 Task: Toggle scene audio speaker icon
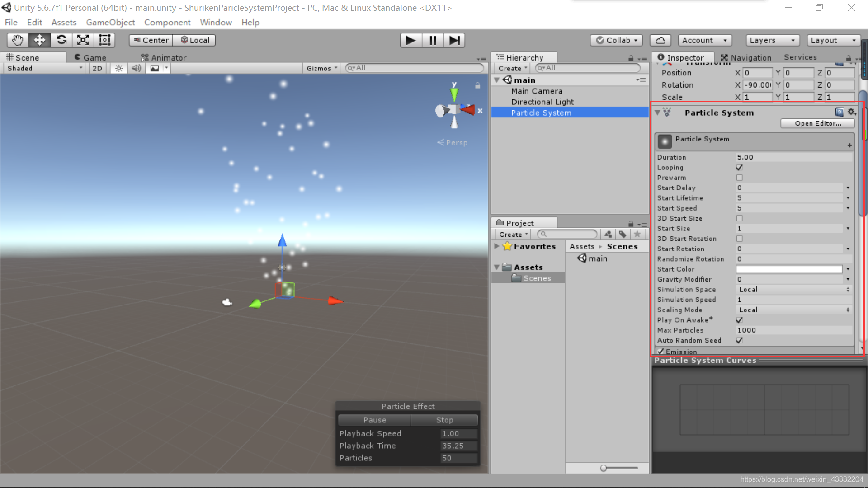click(x=136, y=68)
